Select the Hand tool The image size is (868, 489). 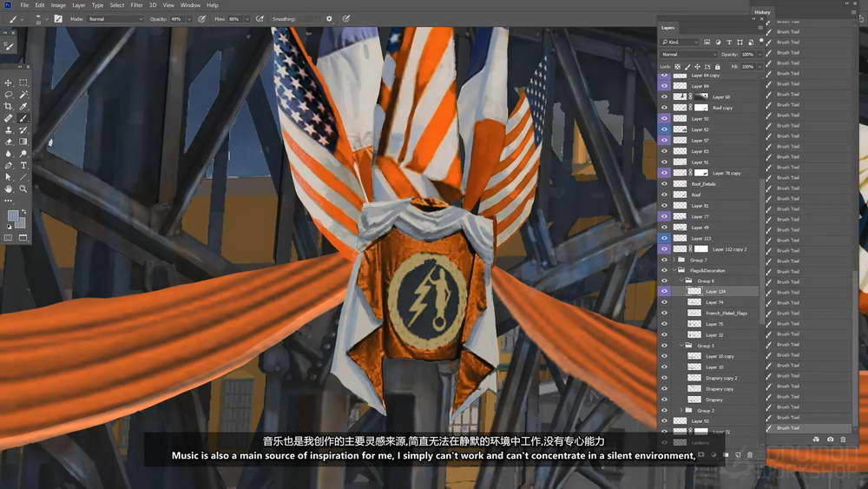(9, 188)
